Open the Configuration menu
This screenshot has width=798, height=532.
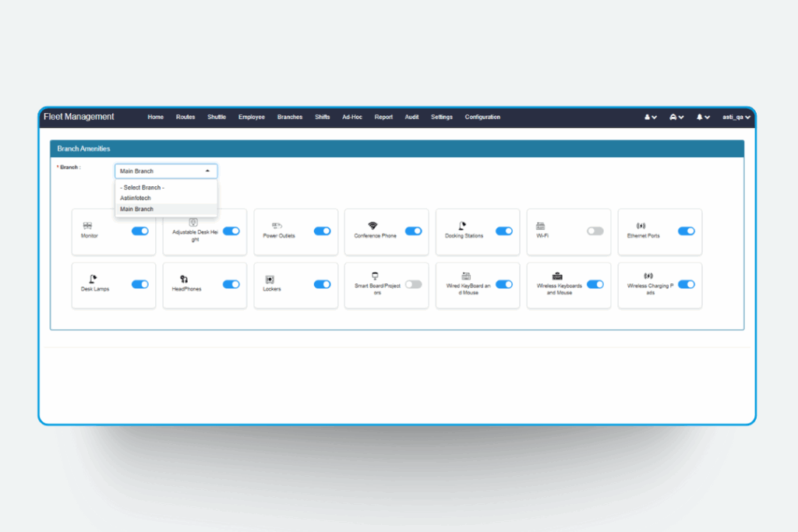[482, 117]
